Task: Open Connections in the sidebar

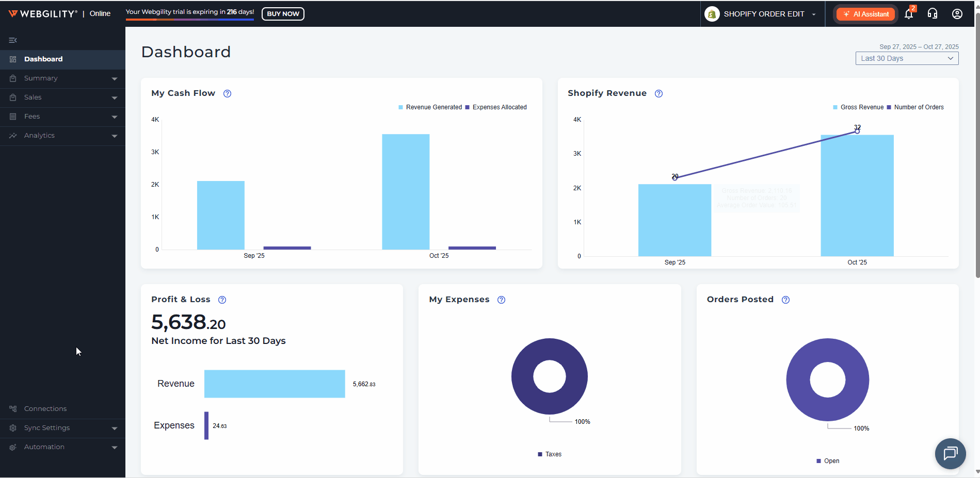Action: pyautogui.click(x=45, y=408)
